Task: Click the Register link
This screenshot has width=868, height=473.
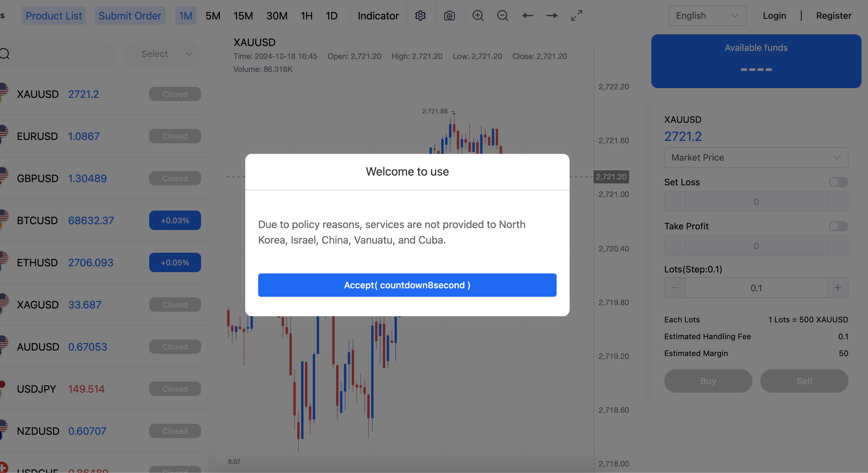Action: pyautogui.click(x=833, y=16)
